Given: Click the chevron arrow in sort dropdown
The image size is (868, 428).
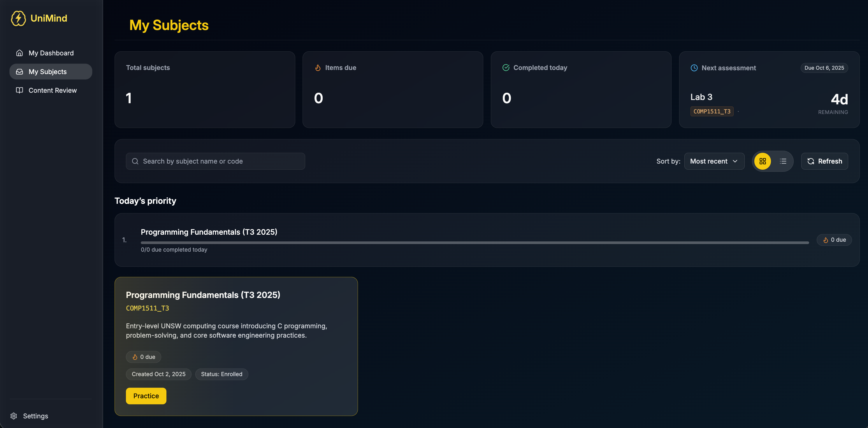Looking at the screenshot, I should (x=735, y=161).
